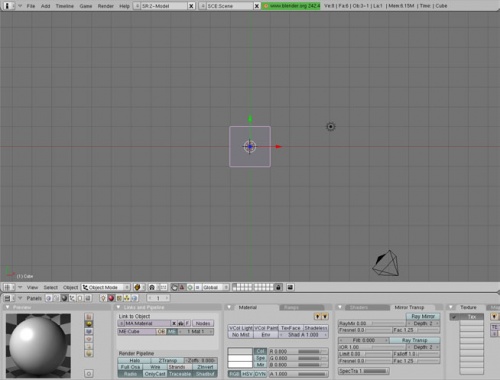Toggle the 3D transform manipulator hand icon
This screenshot has width=500, height=380.
tap(174, 287)
